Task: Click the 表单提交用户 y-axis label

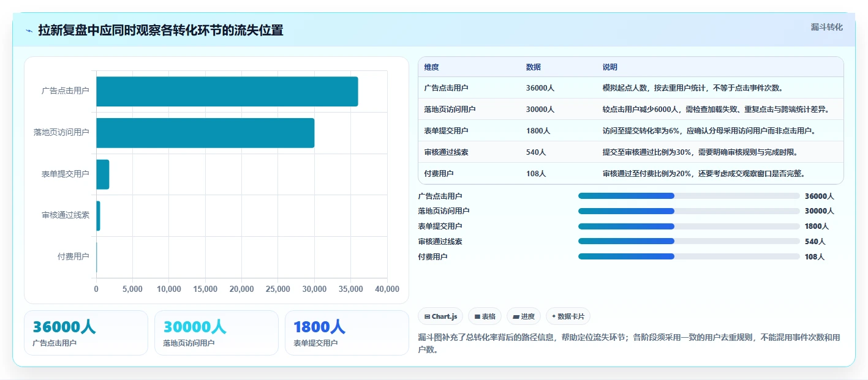Action: tap(66, 174)
